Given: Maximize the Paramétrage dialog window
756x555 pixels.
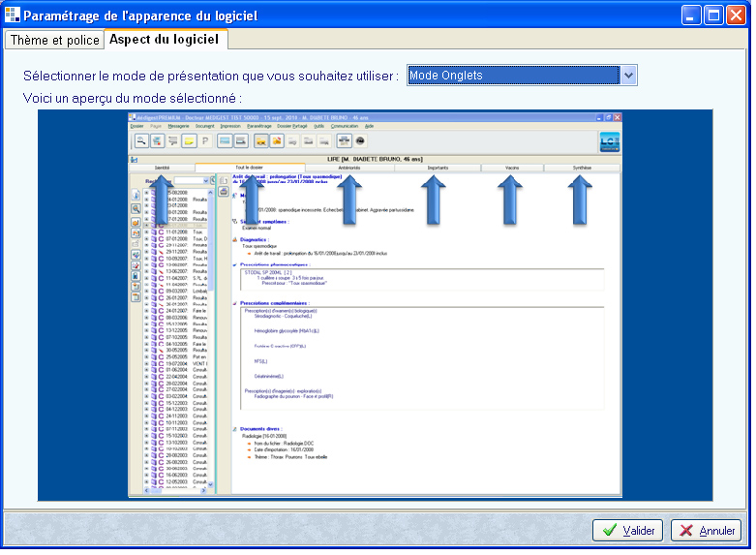Looking at the screenshot, I should 713,15.
